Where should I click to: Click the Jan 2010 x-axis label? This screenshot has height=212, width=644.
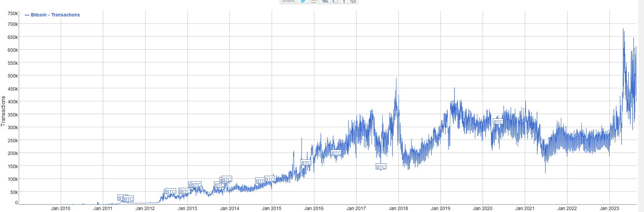coord(61,208)
